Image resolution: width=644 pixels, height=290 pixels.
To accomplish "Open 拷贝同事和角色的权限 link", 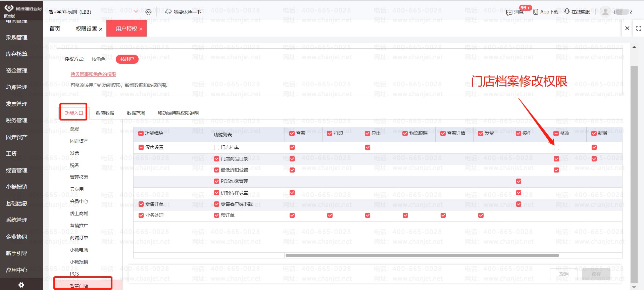I will point(93,74).
